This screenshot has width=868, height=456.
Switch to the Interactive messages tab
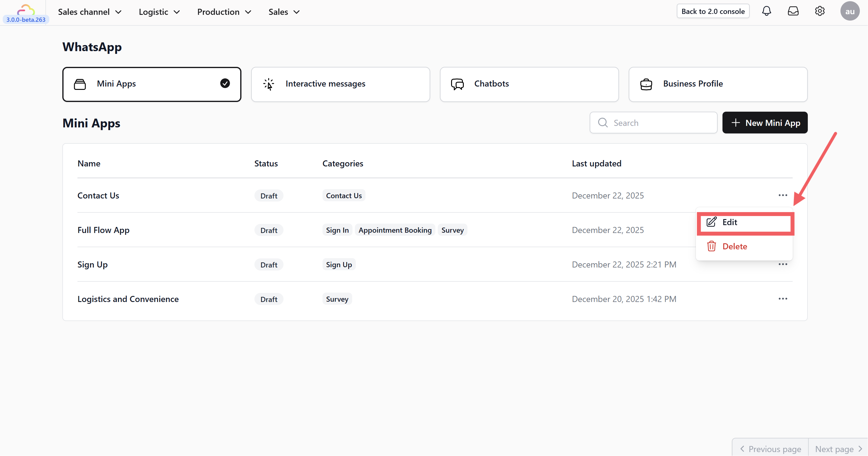tap(340, 84)
